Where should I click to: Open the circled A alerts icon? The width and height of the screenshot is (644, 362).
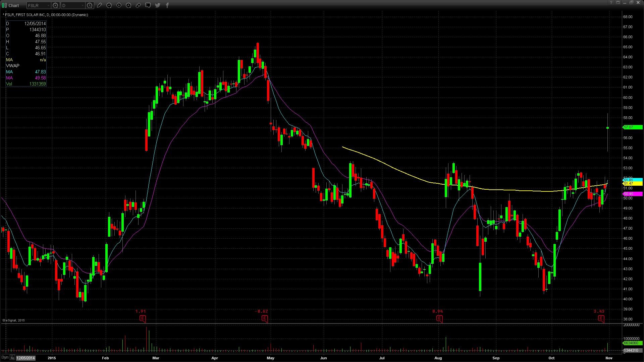pyautogui.click(x=128, y=5)
